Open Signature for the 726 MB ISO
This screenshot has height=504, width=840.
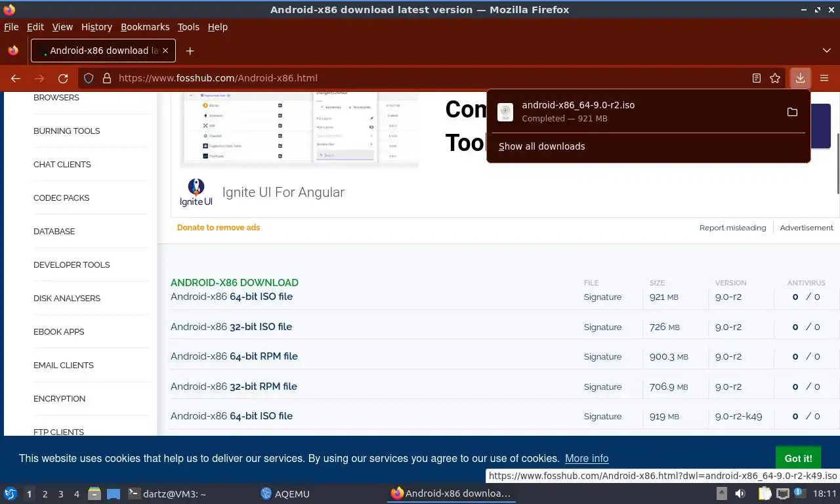tap(602, 327)
